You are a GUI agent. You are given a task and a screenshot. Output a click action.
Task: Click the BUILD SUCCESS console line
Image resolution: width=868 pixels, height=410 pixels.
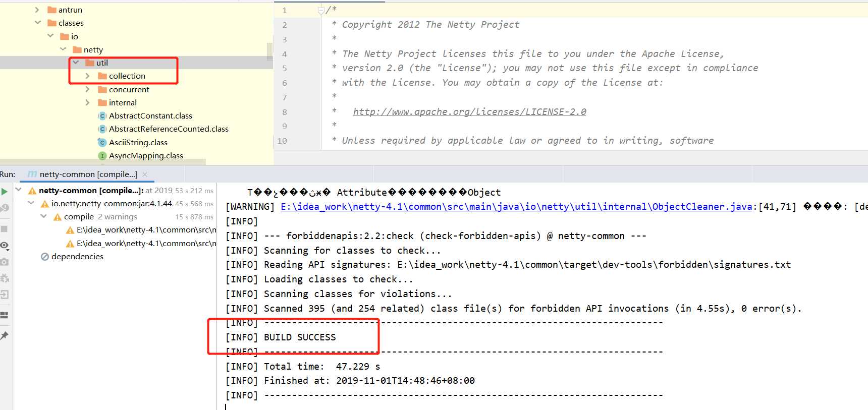coord(281,337)
